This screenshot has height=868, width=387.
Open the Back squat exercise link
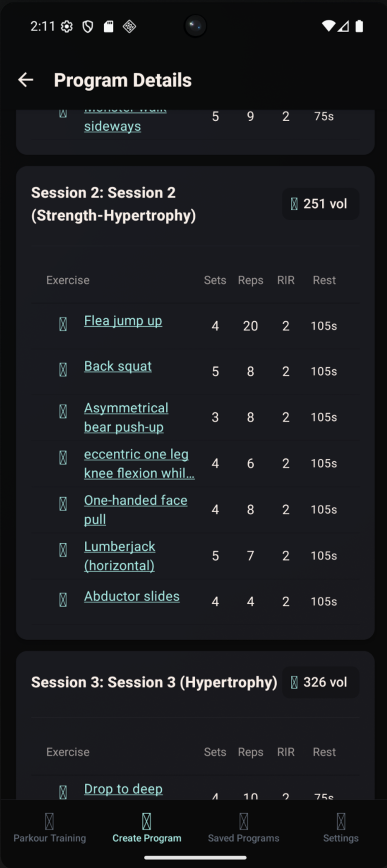coord(118,367)
